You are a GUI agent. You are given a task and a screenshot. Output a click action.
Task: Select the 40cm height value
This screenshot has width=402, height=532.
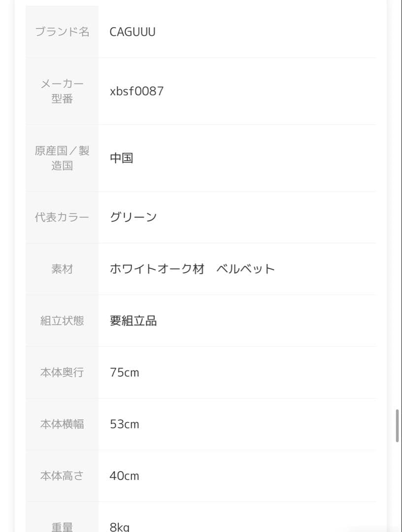pos(124,476)
